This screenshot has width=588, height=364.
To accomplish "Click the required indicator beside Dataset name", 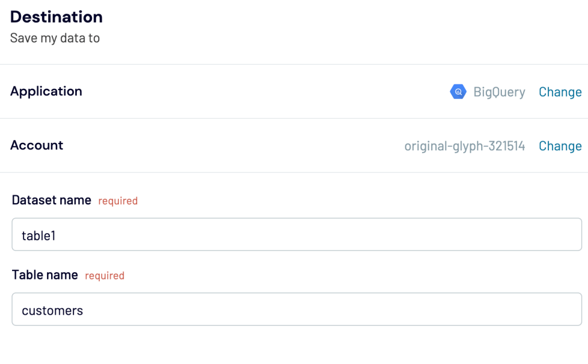I will pyautogui.click(x=118, y=200).
